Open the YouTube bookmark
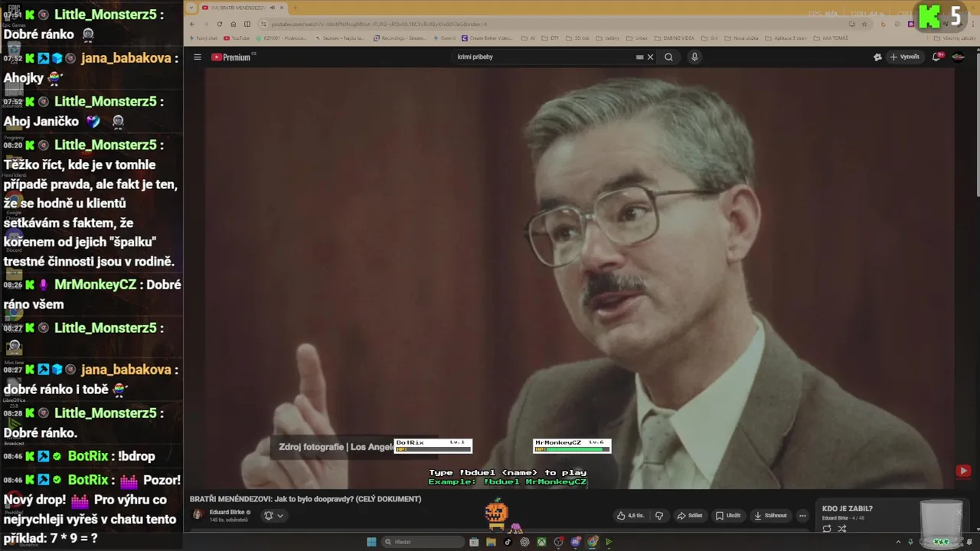This screenshot has width=980, height=551. tap(238, 37)
